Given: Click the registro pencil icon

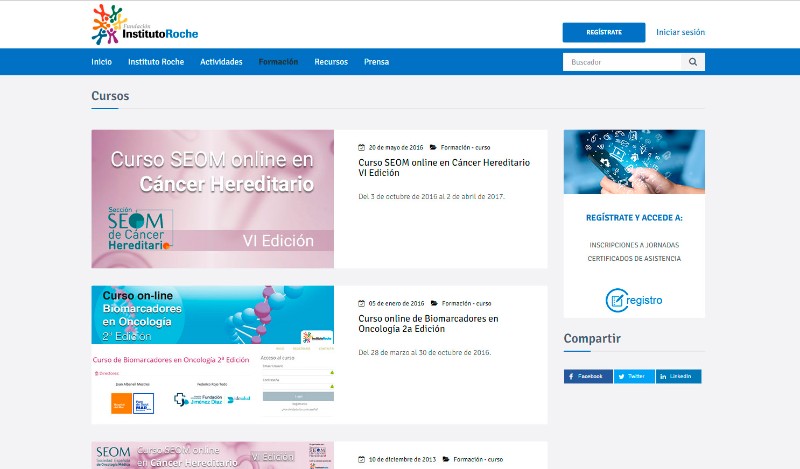Looking at the screenshot, I should (616, 300).
